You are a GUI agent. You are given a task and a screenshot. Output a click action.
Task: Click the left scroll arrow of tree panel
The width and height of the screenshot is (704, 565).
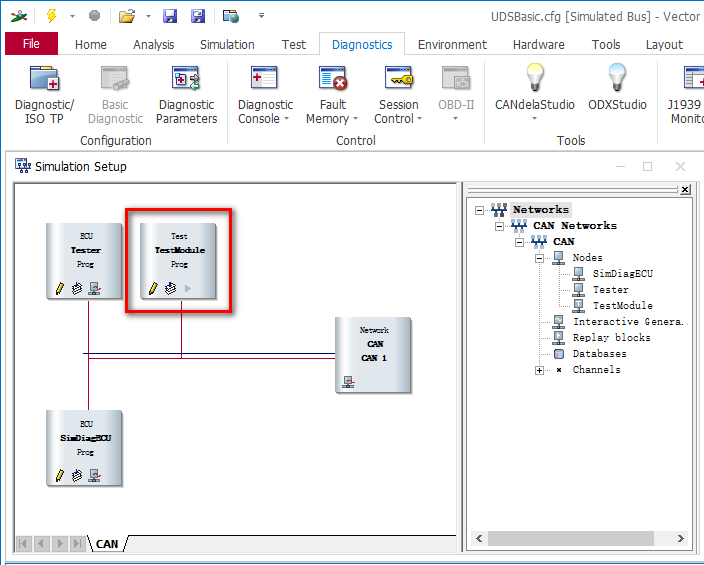click(x=479, y=538)
